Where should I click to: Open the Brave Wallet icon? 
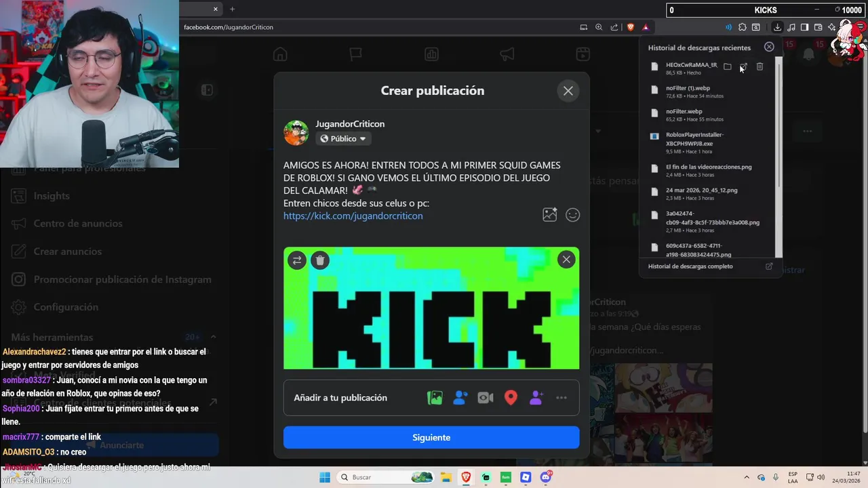[x=818, y=27]
